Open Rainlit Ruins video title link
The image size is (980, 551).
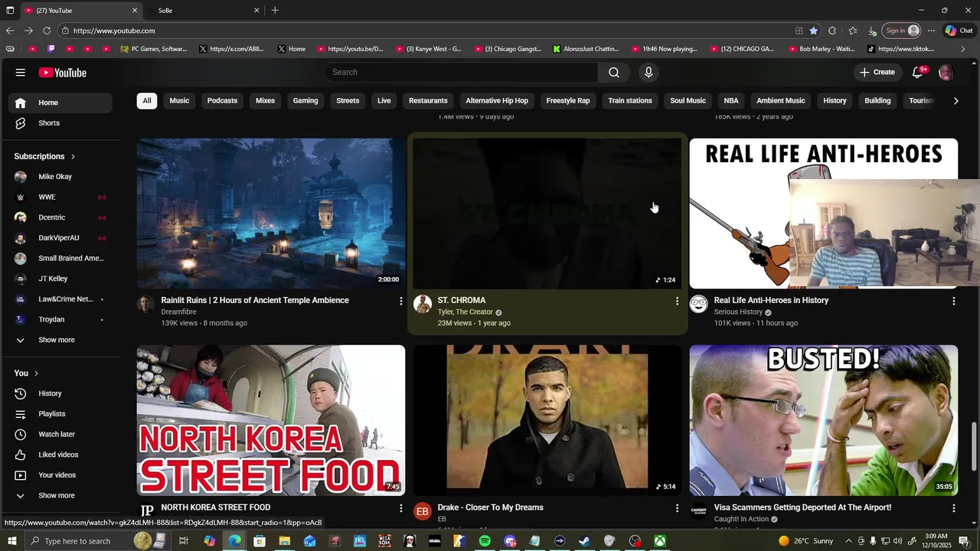pyautogui.click(x=255, y=301)
